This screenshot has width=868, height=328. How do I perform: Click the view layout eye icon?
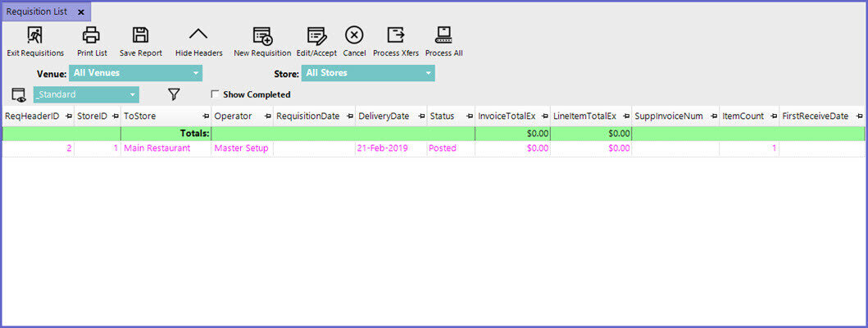coord(18,95)
